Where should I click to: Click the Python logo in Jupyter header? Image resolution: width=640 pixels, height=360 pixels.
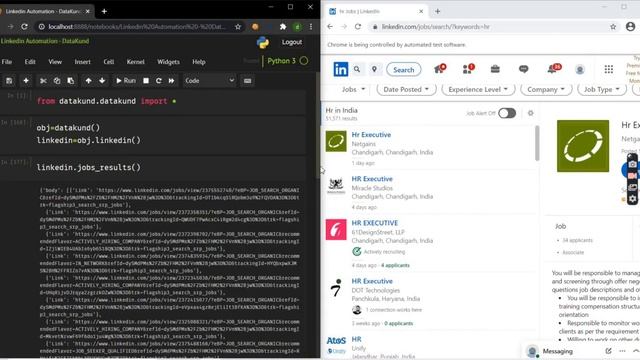[x=262, y=42]
